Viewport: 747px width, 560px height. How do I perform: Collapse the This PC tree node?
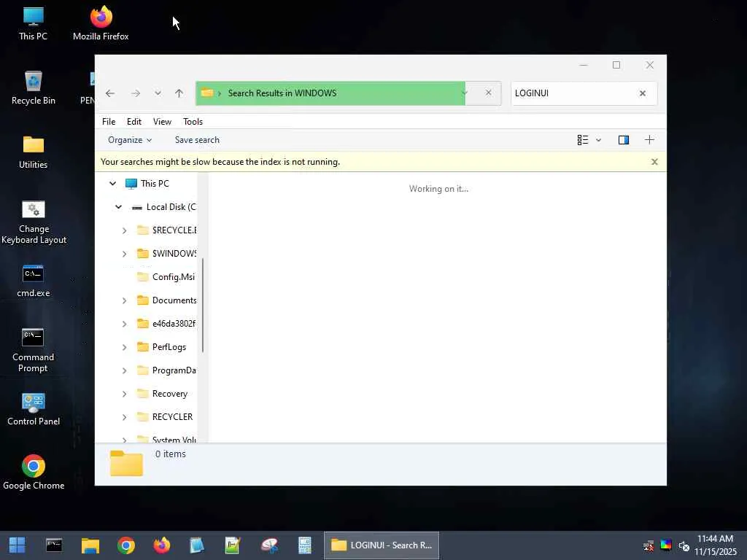click(x=113, y=183)
